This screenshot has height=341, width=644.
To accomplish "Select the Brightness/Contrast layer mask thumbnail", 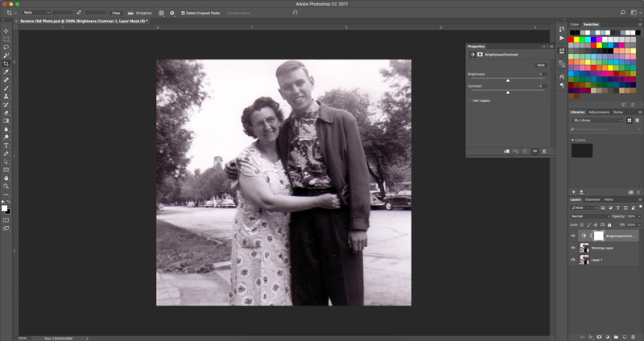I will point(599,236).
